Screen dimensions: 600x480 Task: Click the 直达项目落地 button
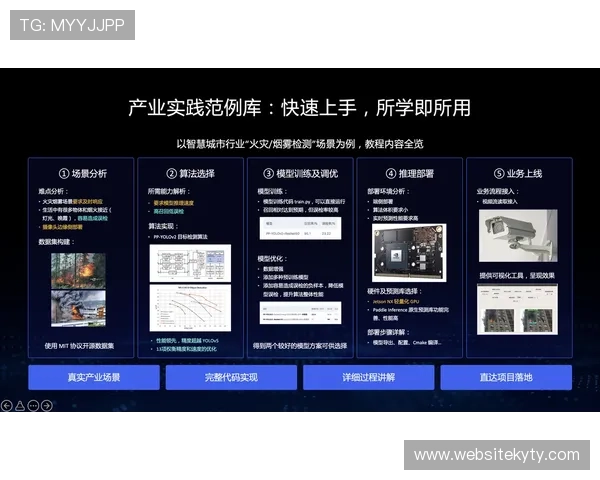click(x=506, y=377)
